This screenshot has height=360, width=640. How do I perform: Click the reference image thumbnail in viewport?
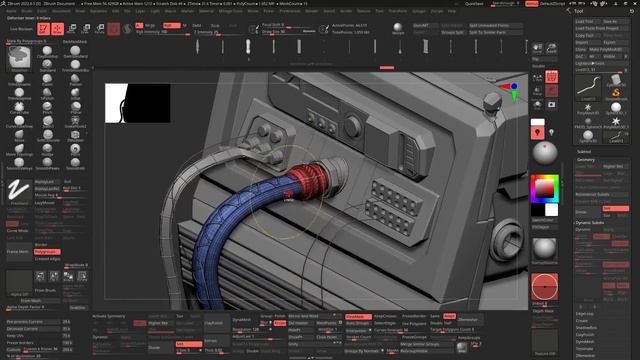[138, 103]
